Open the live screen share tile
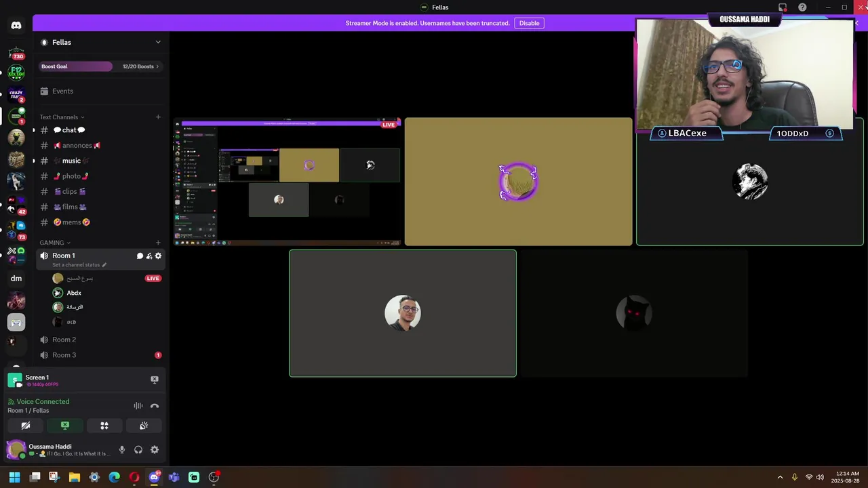Image resolution: width=868 pixels, height=488 pixels. (288, 182)
